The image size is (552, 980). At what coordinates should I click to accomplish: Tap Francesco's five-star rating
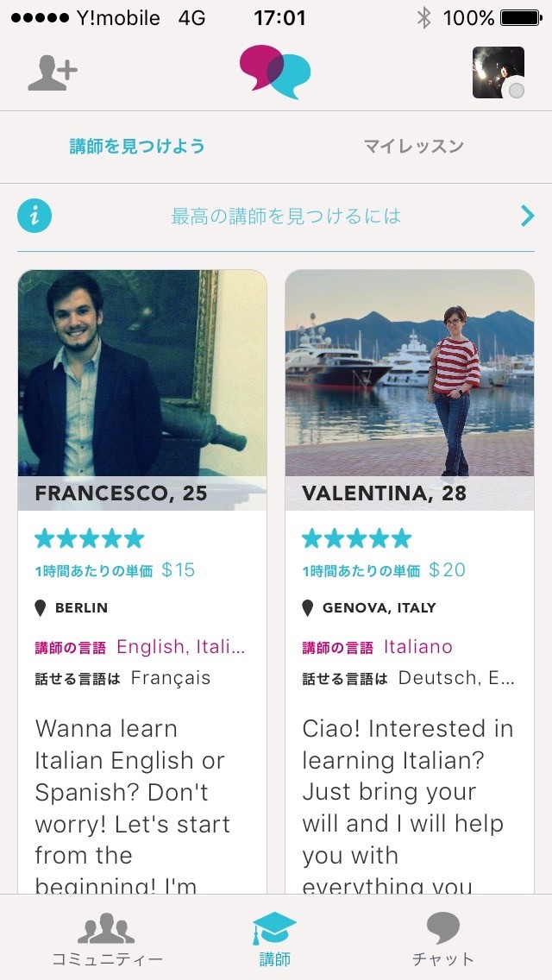pyautogui.click(x=89, y=539)
